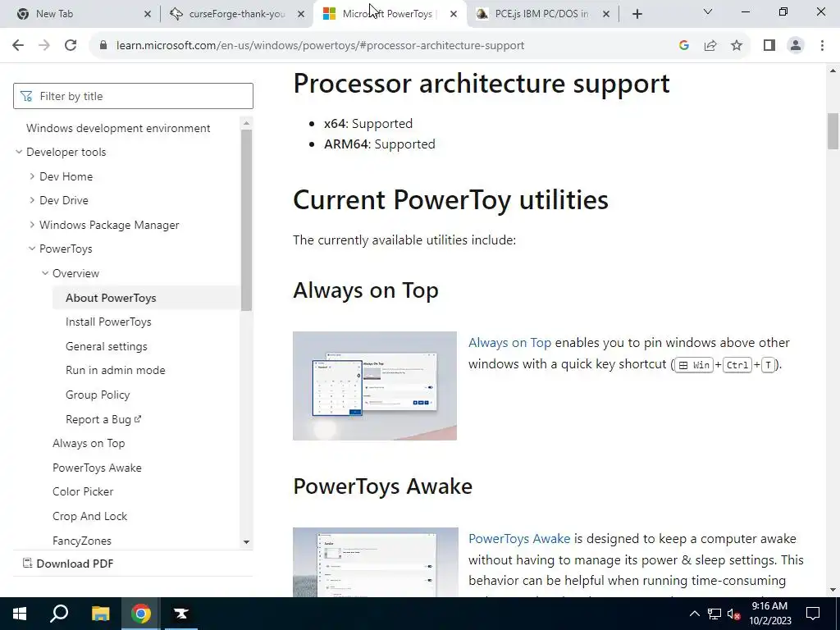840x630 pixels.
Task: Close the Microsoft PowerToys tab
Action: point(453,14)
